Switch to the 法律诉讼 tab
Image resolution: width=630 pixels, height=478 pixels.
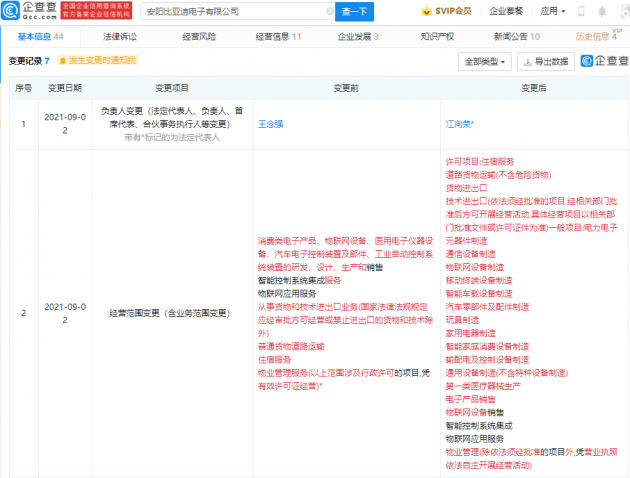tap(120, 37)
